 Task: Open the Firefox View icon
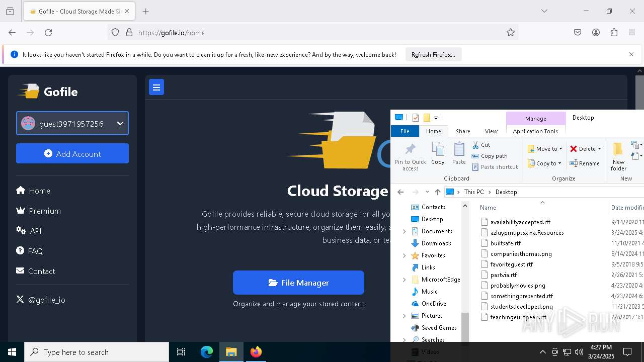click(x=10, y=11)
